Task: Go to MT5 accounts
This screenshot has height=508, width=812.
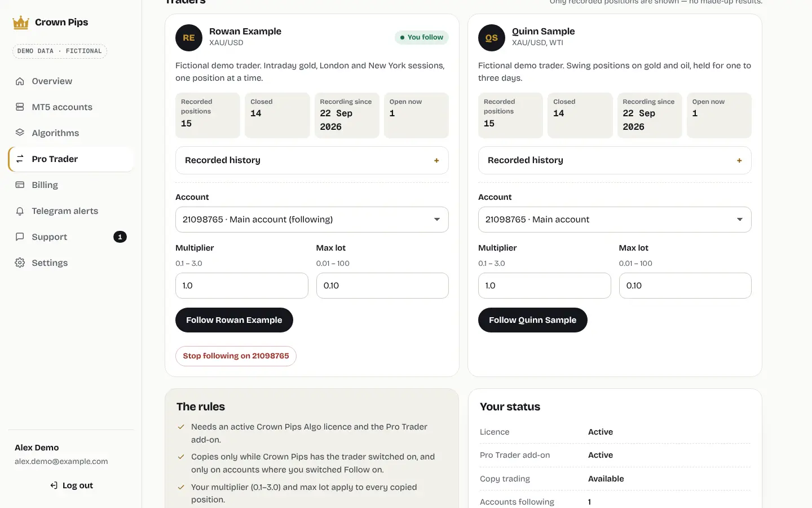Action: coord(71,107)
